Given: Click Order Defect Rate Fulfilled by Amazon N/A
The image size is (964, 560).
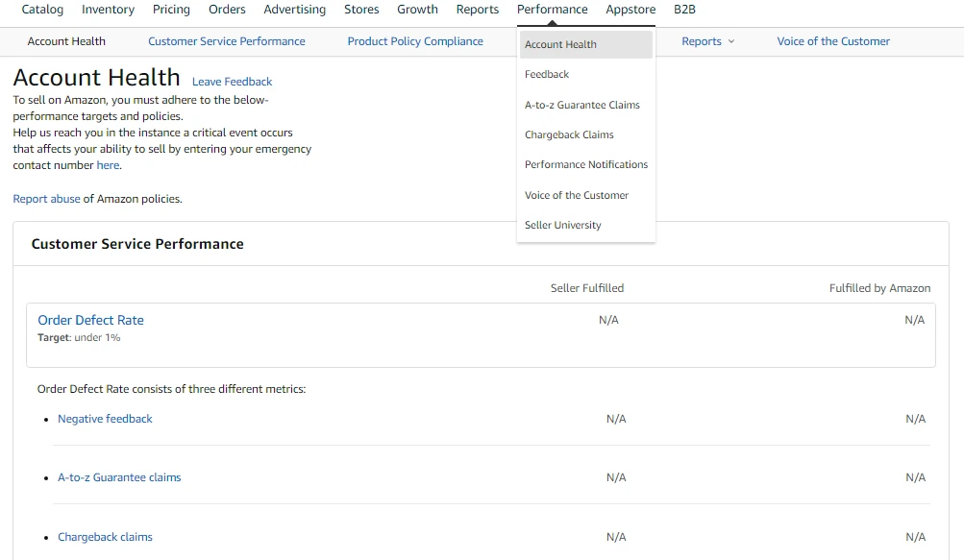Looking at the screenshot, I should click(x=914, y=320).
